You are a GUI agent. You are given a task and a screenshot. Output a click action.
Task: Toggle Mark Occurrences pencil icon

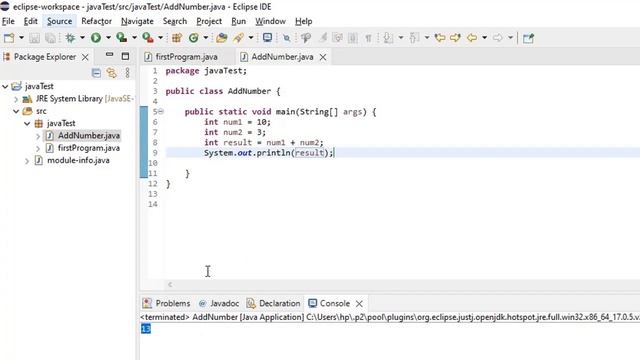point(323,38)
